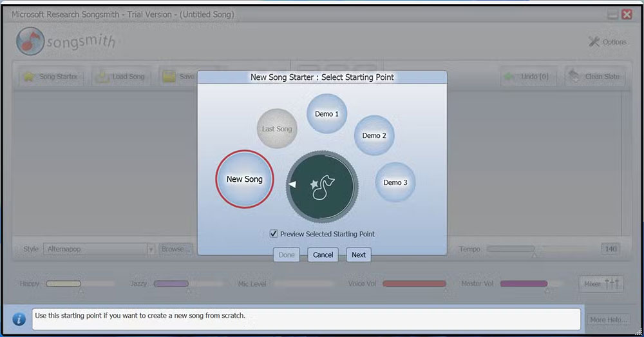The height and width of the screenshot is (337, 644).
Task: Select the New Song starting point bubble
Action: pyautogui.click(x=244, y=179)
